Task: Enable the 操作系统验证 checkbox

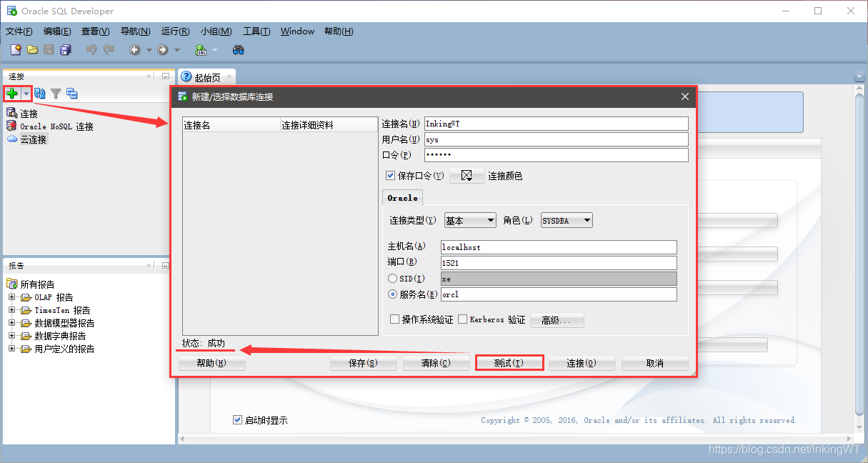Action: 394,319
